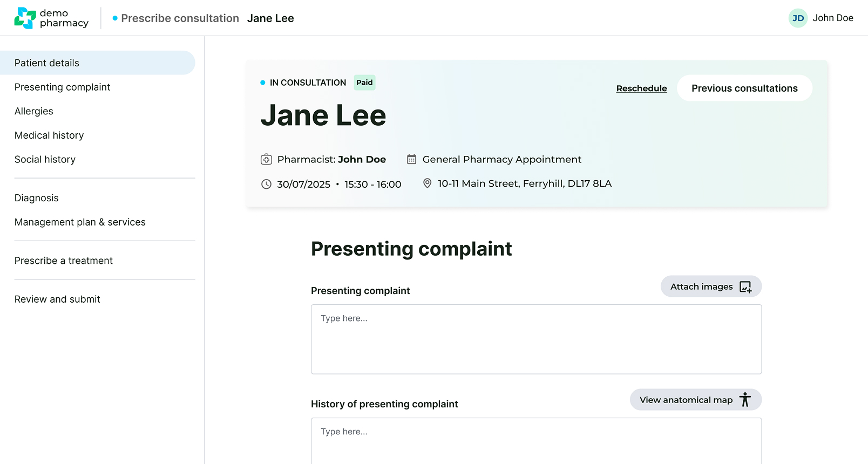This screenshot has height=464, width=868.
Task: Open the Diagnosis section
Action: 36,198
